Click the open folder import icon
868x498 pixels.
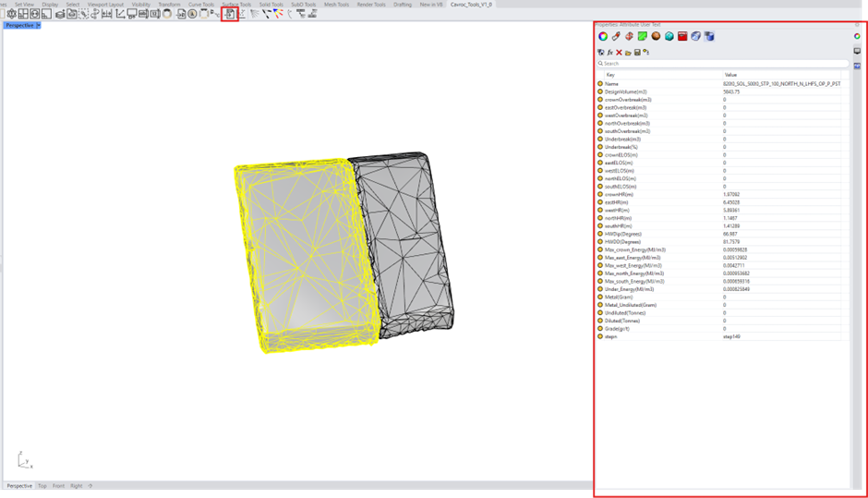(x=628, y=53)
